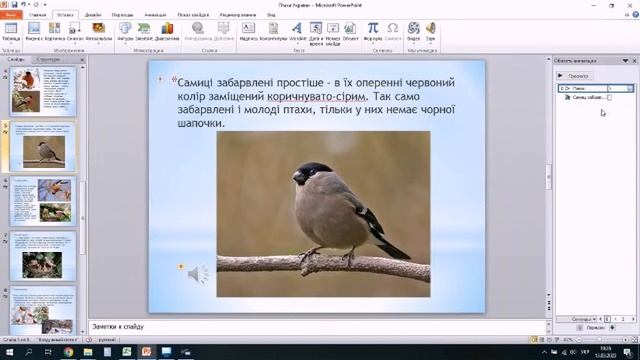Open the Файл tab

[x=11, y=15]
